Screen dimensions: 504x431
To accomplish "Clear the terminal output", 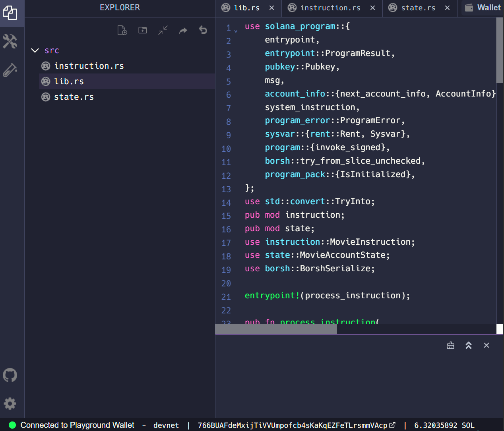I will click(x=451, y=345).
